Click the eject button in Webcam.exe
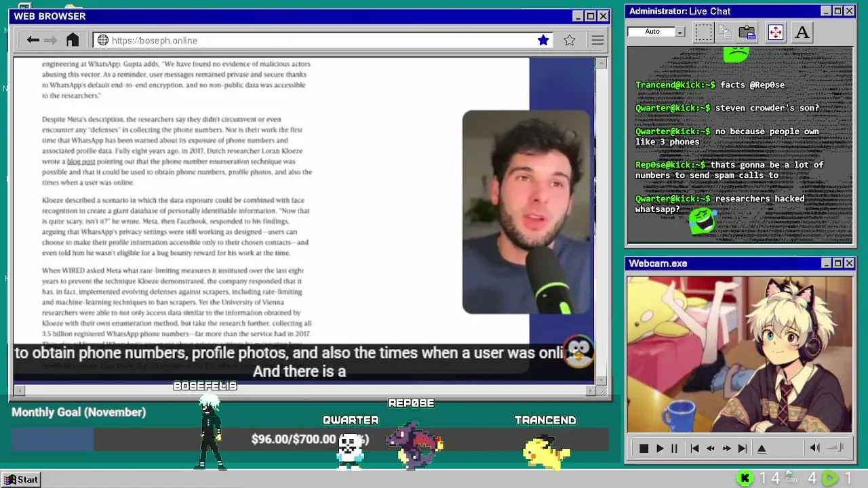868x488 pixels. pos(762,448)
